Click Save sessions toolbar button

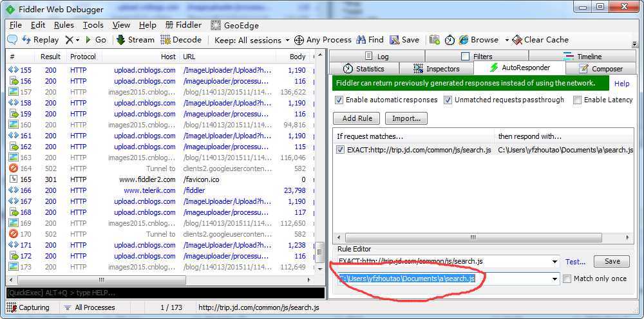[x=404, y=40]
